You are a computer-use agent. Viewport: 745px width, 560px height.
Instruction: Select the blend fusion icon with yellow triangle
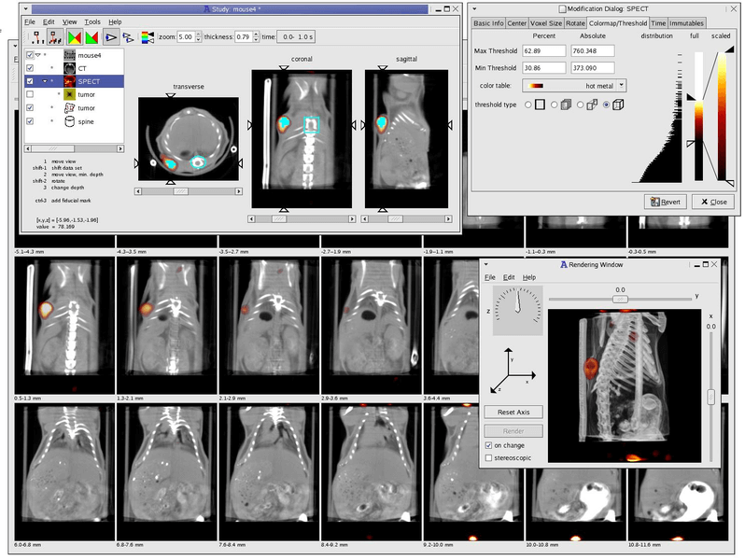(74, 37)
